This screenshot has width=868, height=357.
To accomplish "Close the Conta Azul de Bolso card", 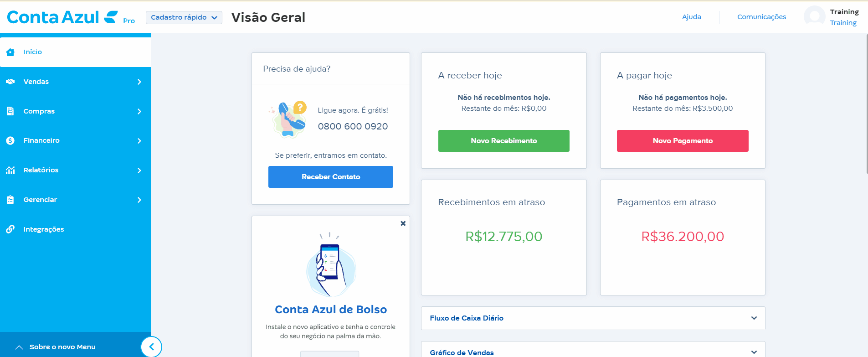I will point(403,223).
